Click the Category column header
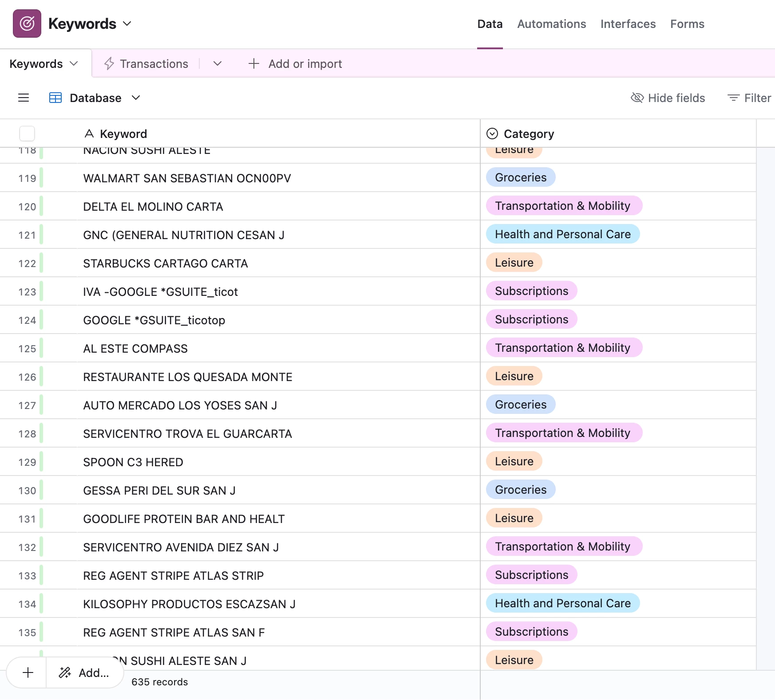Screen dimensions: 775x700 tap(618, 134)
